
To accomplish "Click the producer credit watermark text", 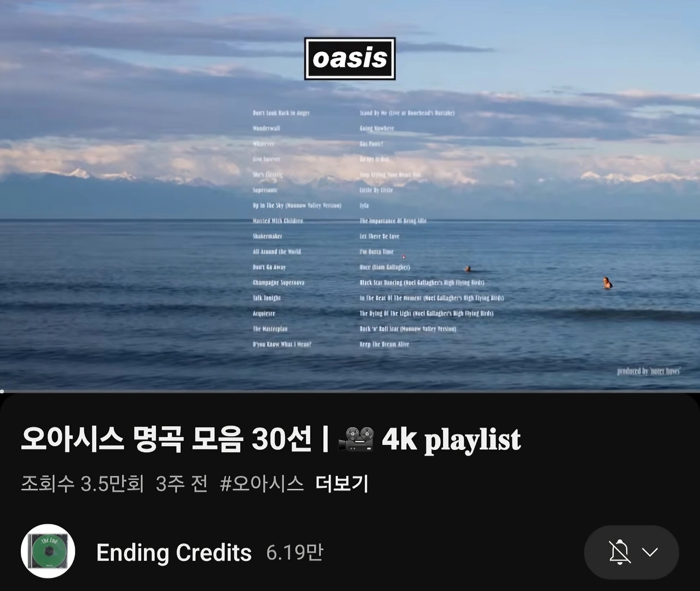I will 649,371.
